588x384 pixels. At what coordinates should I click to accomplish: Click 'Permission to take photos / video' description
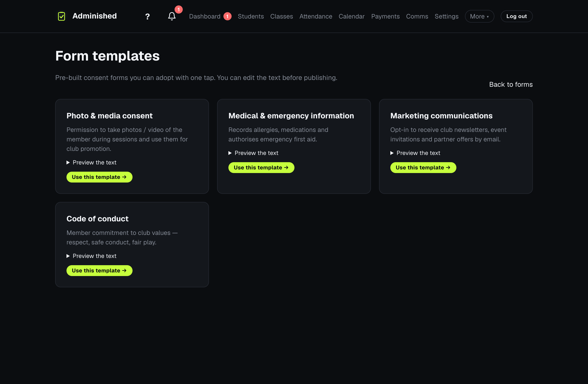click(x=127, y=139)
